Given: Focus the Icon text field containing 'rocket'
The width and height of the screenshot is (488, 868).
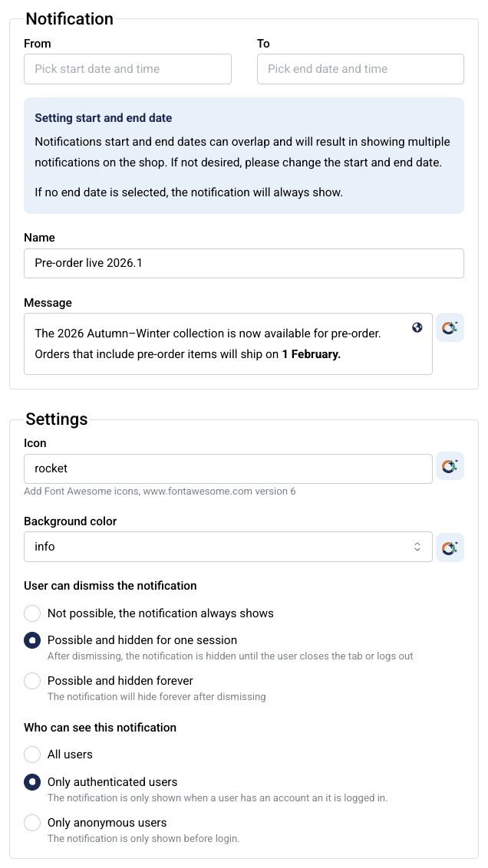Looking at the screenshot, I should point(228,469).
